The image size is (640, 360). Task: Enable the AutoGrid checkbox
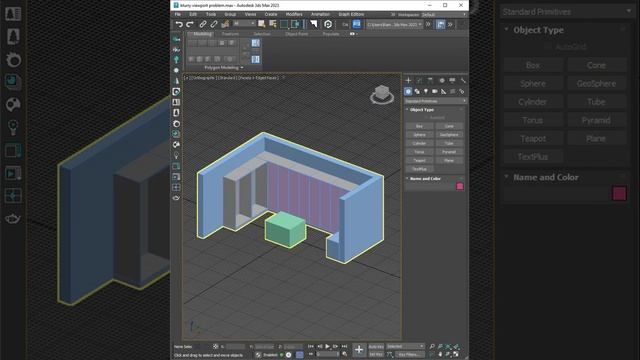point(427,118)
